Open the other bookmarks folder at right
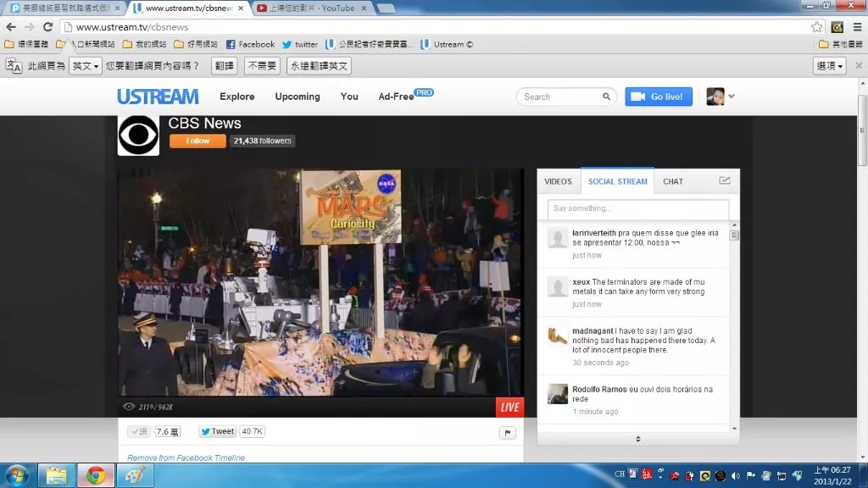Viewport: 868px width, 488px height. click(x=841, y=44)
